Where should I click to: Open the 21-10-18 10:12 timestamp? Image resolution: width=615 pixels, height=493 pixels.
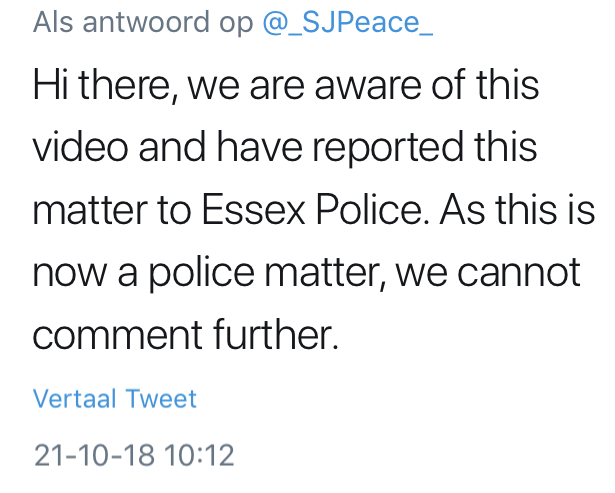click(134, 455)
